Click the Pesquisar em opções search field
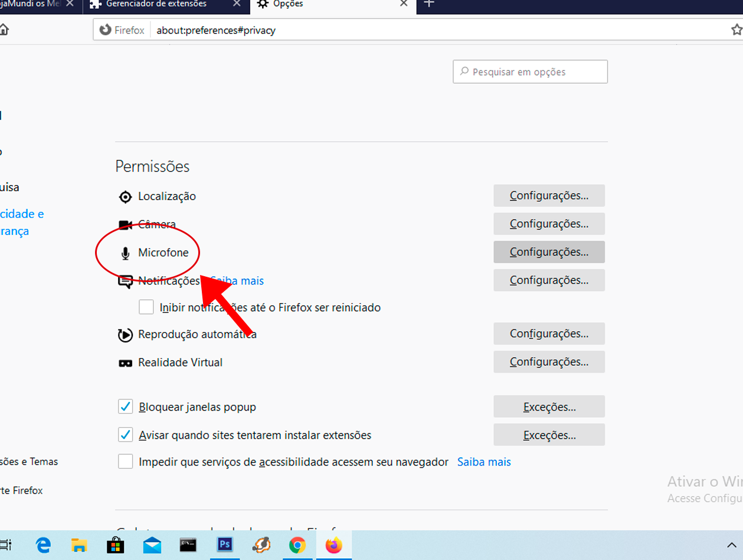The height and width of the screenshot is (560, 743). pyautogui.click(x=530, y=72)
